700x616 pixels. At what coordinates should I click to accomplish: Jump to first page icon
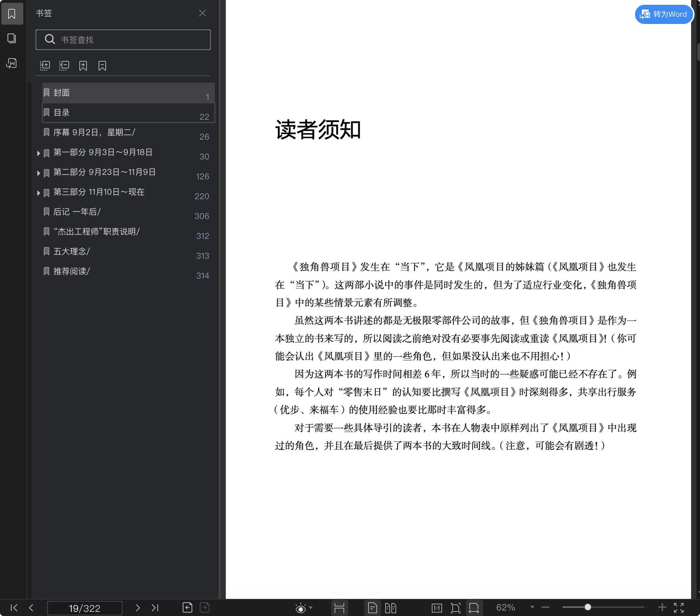(14, 608)
